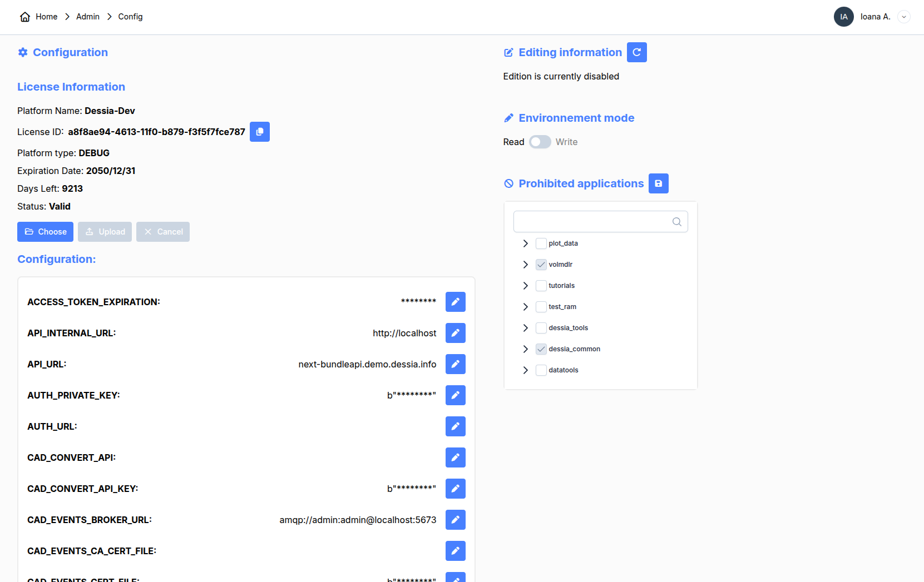Expand the tutorials tree node
The width and height of the screenshot is (924, 582).
point(525,286)
